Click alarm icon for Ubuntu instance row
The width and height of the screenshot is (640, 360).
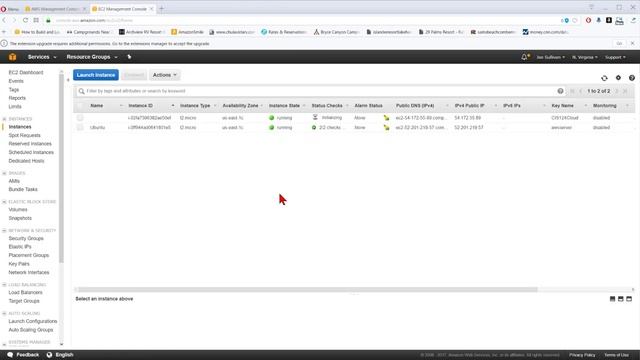386,127
